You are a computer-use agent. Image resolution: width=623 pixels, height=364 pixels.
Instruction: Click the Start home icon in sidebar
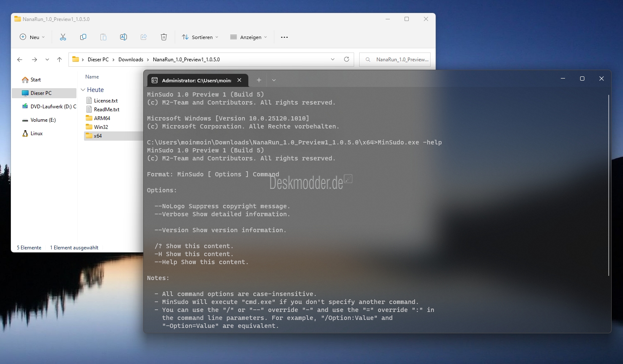click(x=25, y=80)
